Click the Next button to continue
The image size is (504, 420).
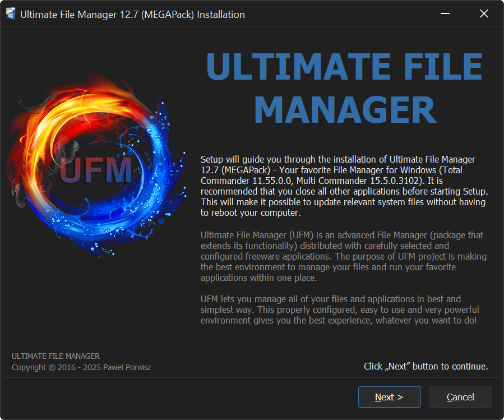click(389, 397)
